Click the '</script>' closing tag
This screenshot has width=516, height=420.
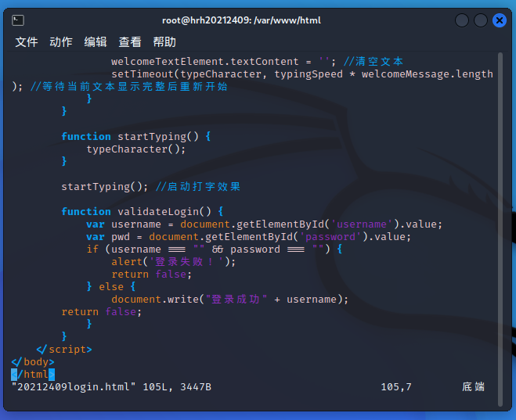pyautogui.click(x=64, y=349)
